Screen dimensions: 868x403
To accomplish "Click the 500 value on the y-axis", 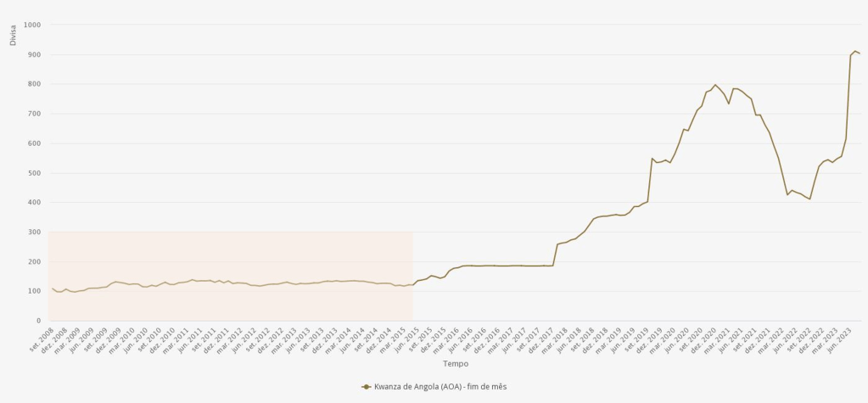I will click(x=35, y=173).
